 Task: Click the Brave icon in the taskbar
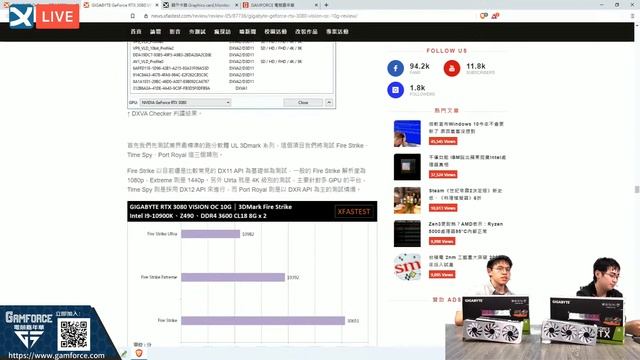tap(139, 353)
